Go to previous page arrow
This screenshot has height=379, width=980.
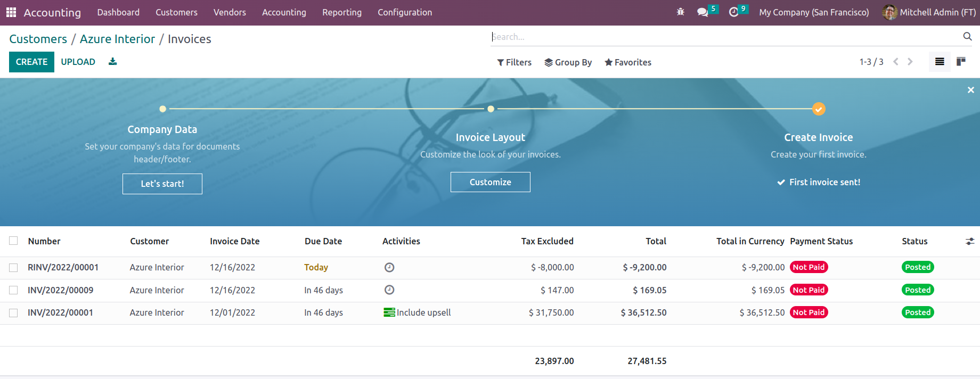896,62
